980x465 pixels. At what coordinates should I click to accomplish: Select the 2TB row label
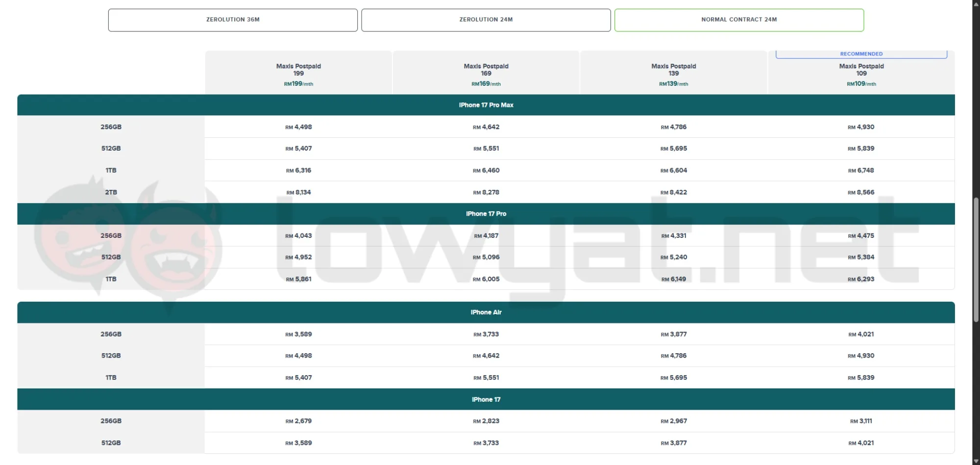[x=111, y=192]
